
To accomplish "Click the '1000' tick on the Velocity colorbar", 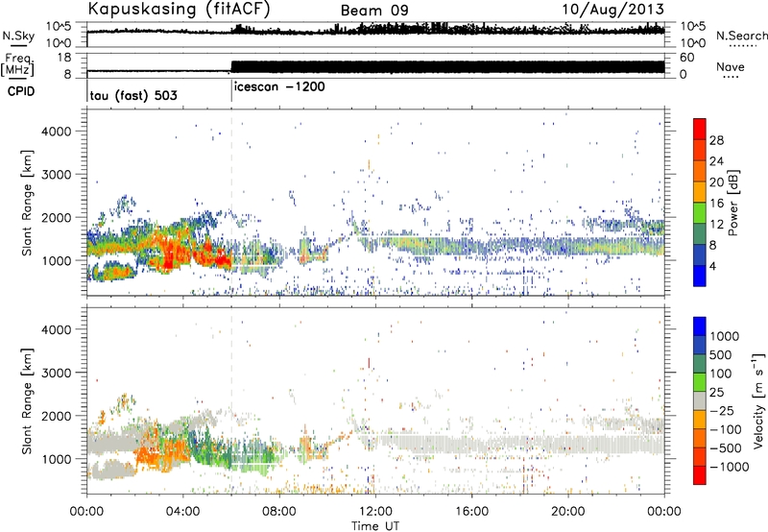I will tap(724, 336).
